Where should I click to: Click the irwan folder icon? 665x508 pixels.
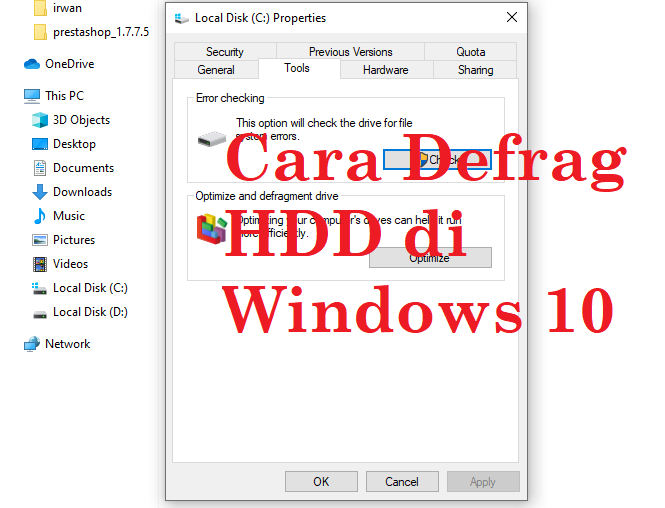40,8
